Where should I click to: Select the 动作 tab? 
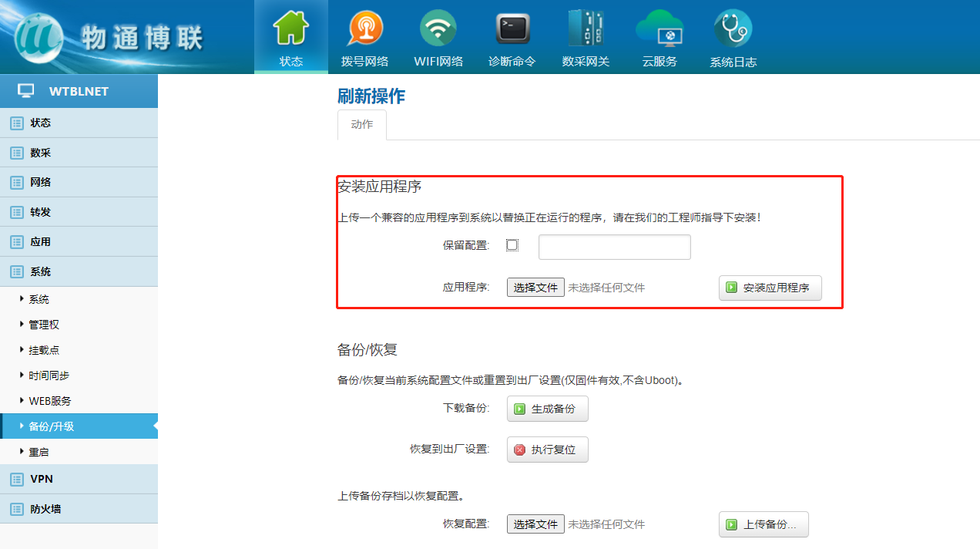[x=362, y=125]
